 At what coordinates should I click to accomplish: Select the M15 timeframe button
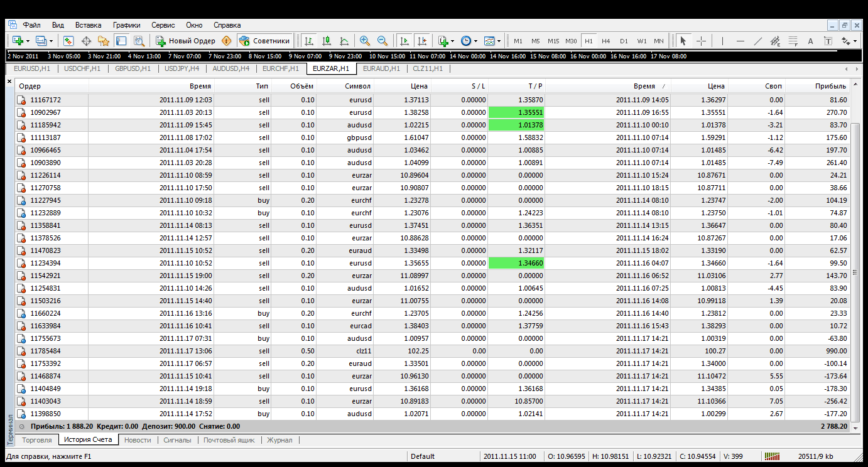click(x=553, y=41)
